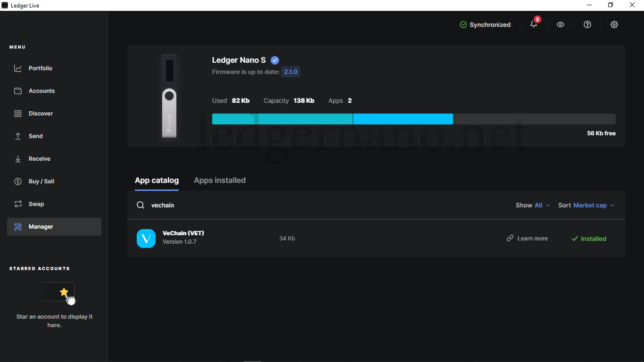Image resolution: width=644 pixels, height=362 pixels.
Task: Click the Used 82 Kb value
Action: [x=240, y=101]
